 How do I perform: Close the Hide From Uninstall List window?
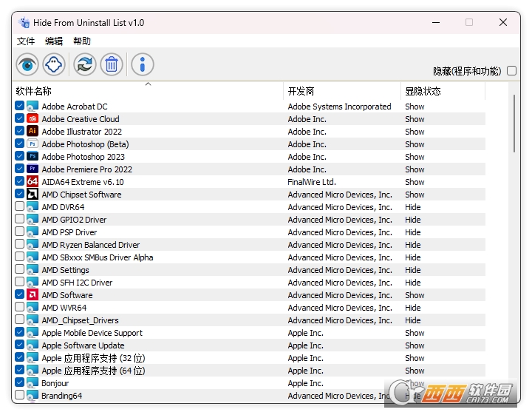[x=503, y=22]
